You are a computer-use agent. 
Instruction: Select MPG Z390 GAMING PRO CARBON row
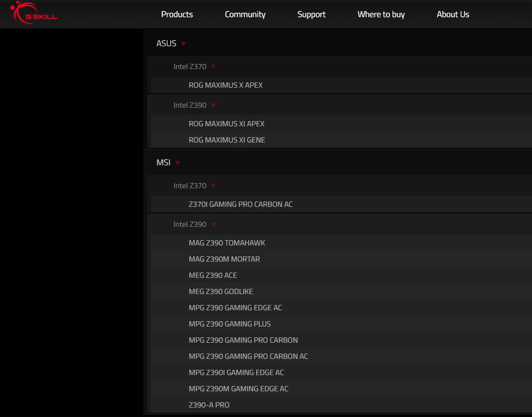pos(341,340)
